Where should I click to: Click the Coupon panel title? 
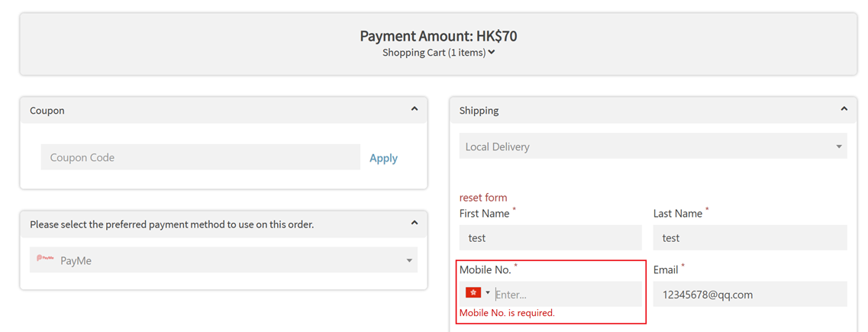[47, 110]
